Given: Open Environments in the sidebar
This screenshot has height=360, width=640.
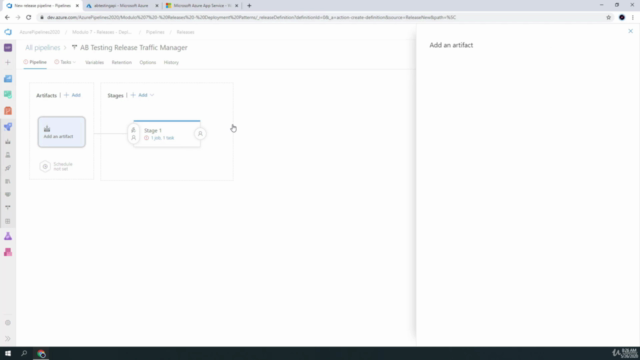Looking at the screenshot, I should pyautogui.click(x=8, y=155).
